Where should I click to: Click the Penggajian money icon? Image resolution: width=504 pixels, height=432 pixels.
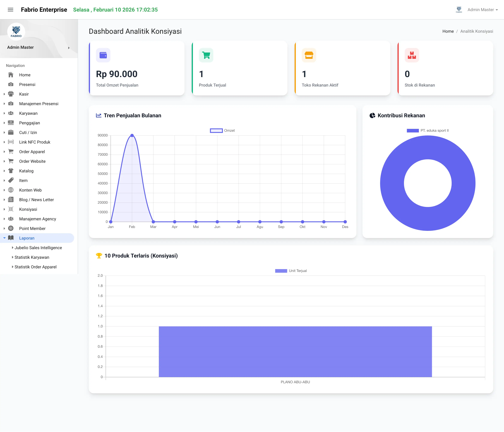(x=11, y=123)
